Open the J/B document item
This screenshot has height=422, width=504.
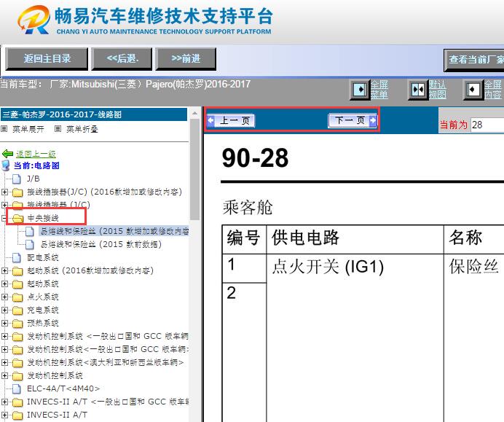(33, 179)
